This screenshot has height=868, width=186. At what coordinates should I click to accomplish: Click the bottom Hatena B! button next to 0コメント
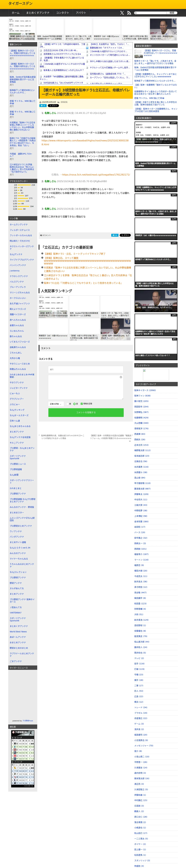point(115,235)
